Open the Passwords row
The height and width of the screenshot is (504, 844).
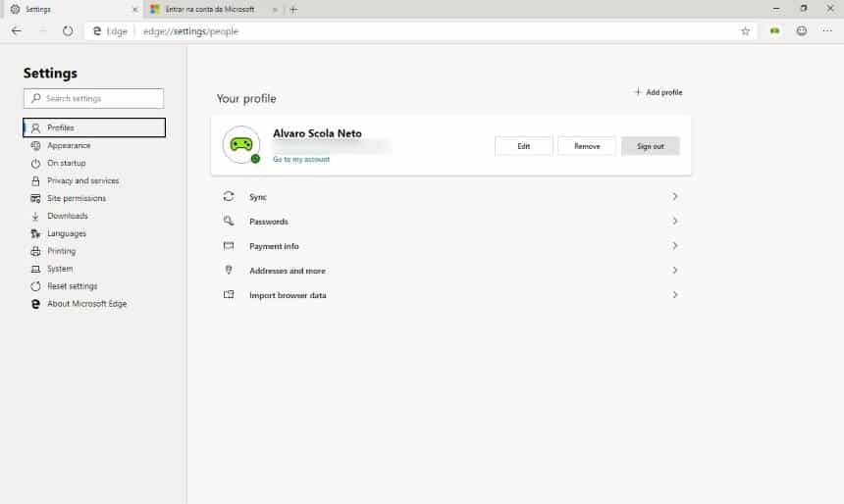451,222
